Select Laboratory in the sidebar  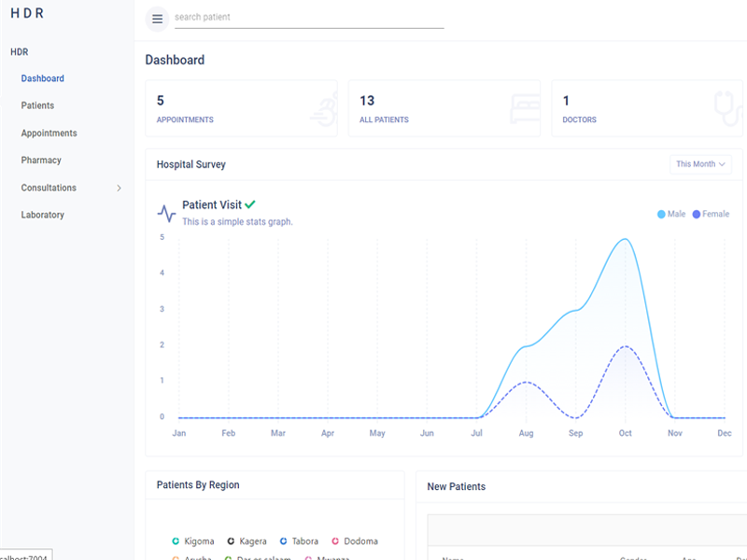pos(42,216)
